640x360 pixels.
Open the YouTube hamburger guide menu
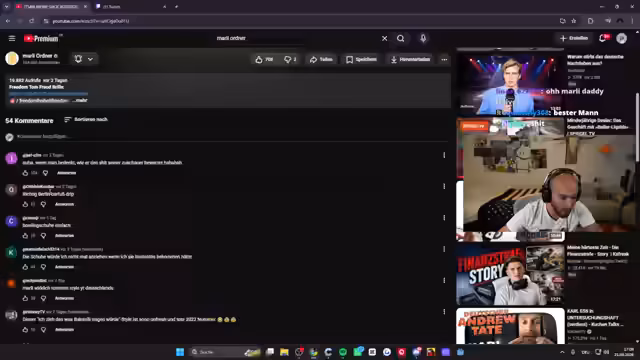(x=12, y=38)
